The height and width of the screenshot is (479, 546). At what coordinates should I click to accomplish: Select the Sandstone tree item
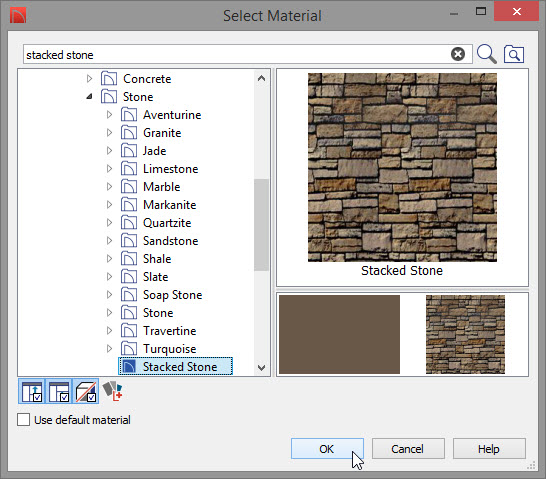[170, 241]
